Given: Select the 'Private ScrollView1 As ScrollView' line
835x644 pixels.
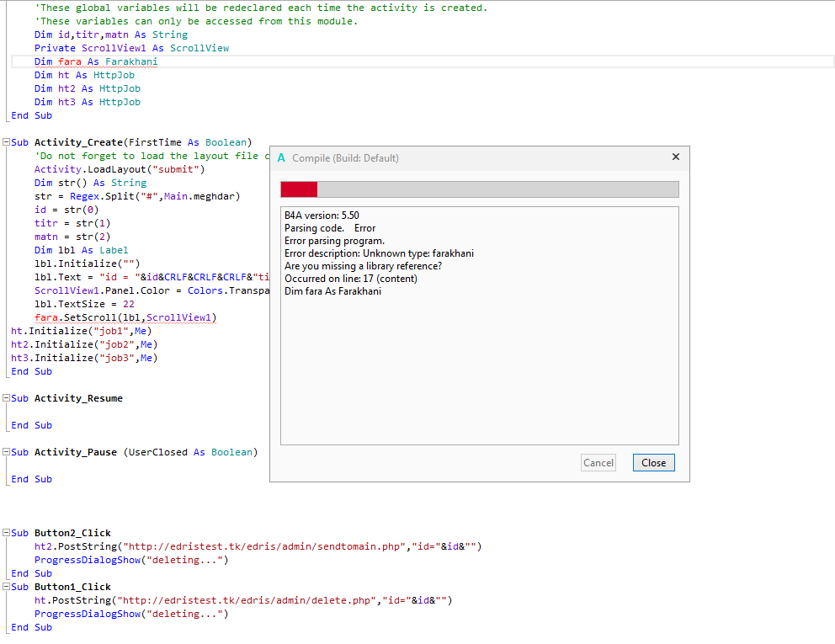Looking at the screenshot, I should pyautogui.click(x=131, y=48).
